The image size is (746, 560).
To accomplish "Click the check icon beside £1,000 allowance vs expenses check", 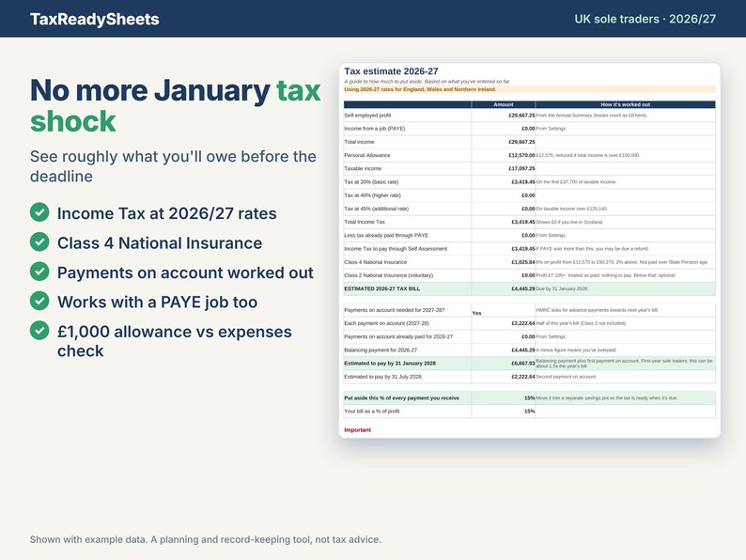I will (39, 330).
